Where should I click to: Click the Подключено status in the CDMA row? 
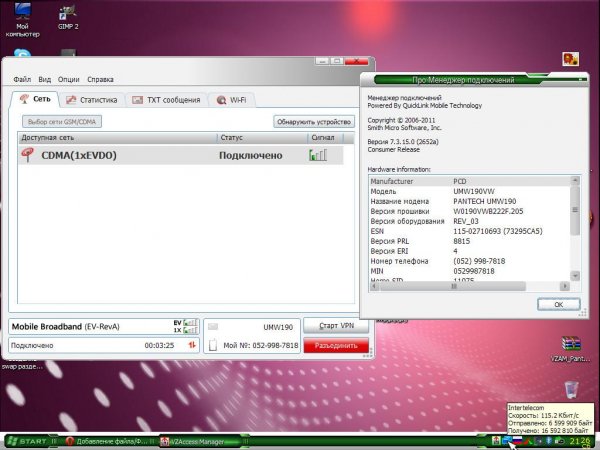(x=251, y=155)
